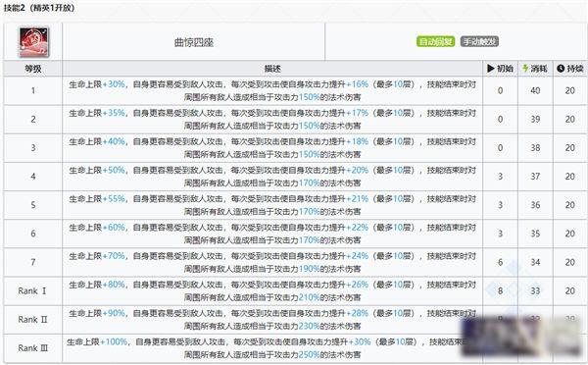Click the level 1 row label
The height and width of the screenshot is (365, 588).
pos(33,90)
